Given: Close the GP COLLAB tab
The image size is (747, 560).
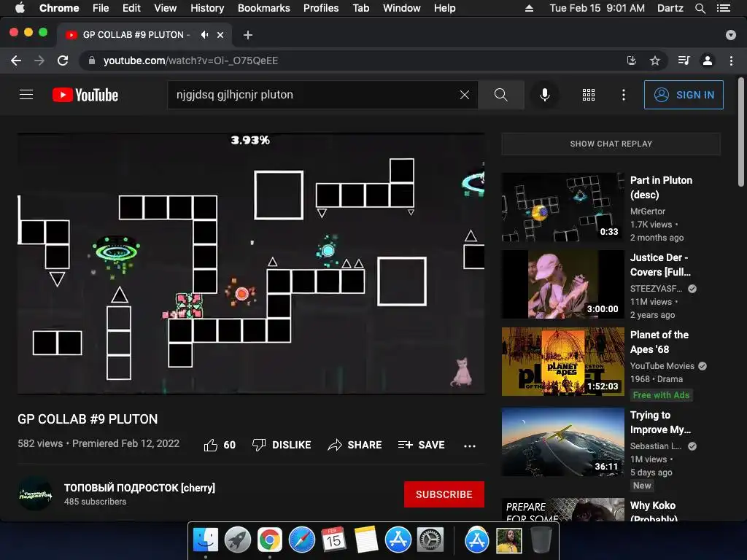Looking at the screenshot, I should click(220, 35).
